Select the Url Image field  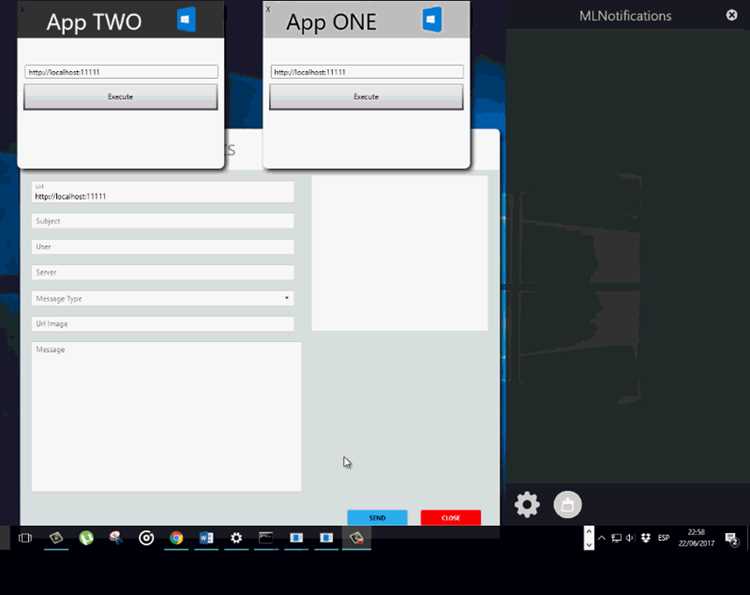163,324
